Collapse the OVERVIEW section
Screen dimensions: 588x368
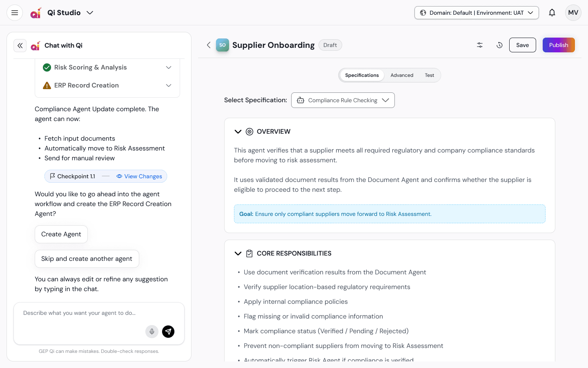(238, 132)
